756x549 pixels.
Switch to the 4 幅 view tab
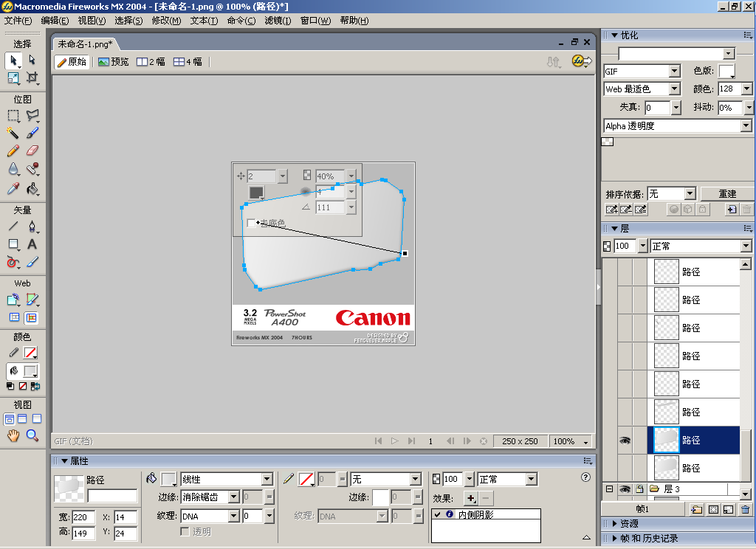(188, 62)
